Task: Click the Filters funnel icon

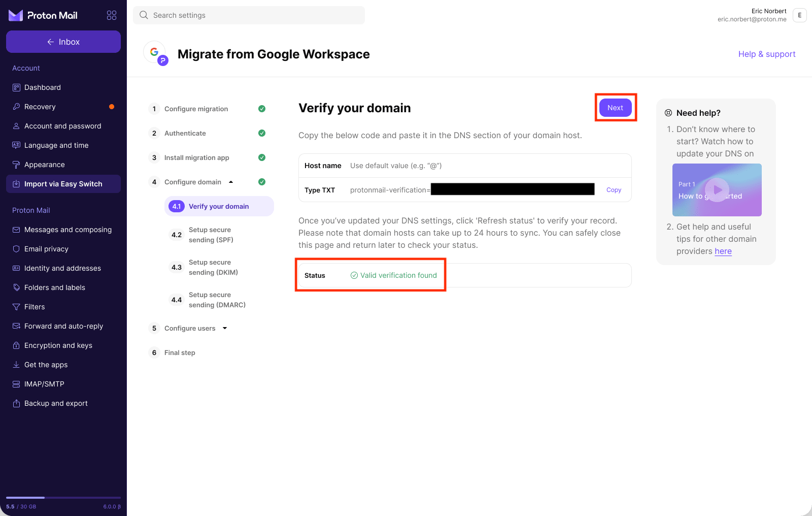Action: pos(16,307)
